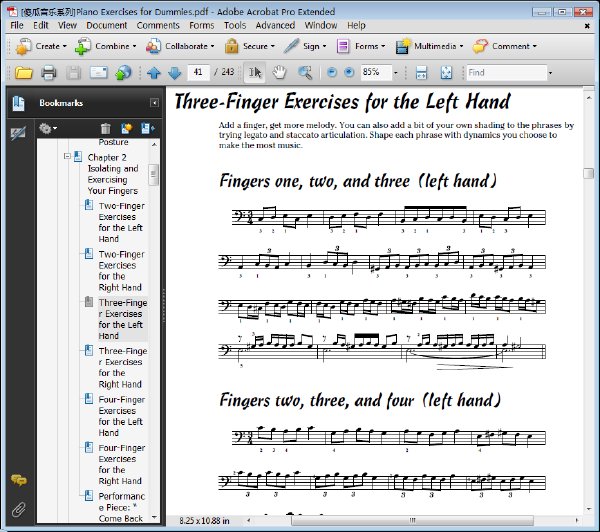Go to next page with down arrow

point(174,72)
